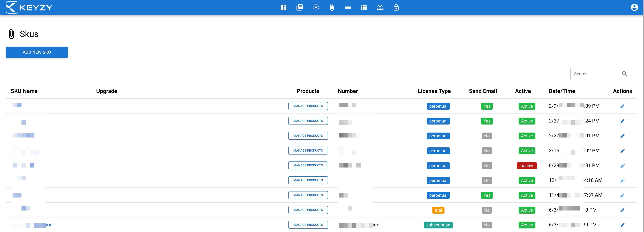The image size is (644, 232).
Task: Open the users group icon in navbar
Action: [x=380, y=7]
